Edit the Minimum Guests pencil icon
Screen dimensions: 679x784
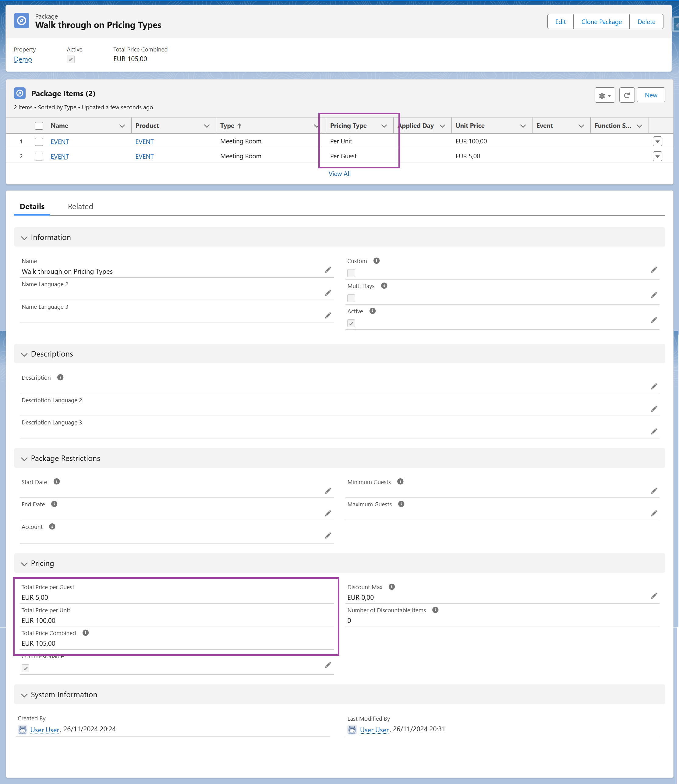click(654, 491)
